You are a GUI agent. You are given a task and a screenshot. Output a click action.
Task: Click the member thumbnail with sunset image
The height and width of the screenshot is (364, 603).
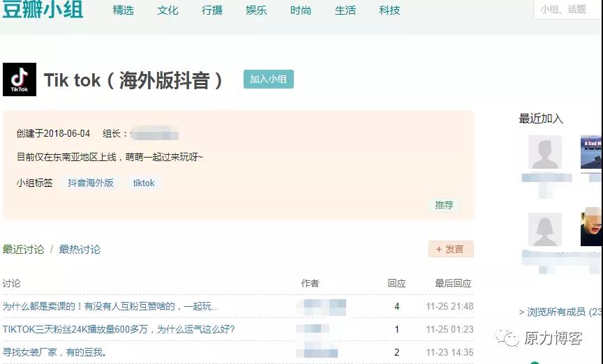click(591, 153)
